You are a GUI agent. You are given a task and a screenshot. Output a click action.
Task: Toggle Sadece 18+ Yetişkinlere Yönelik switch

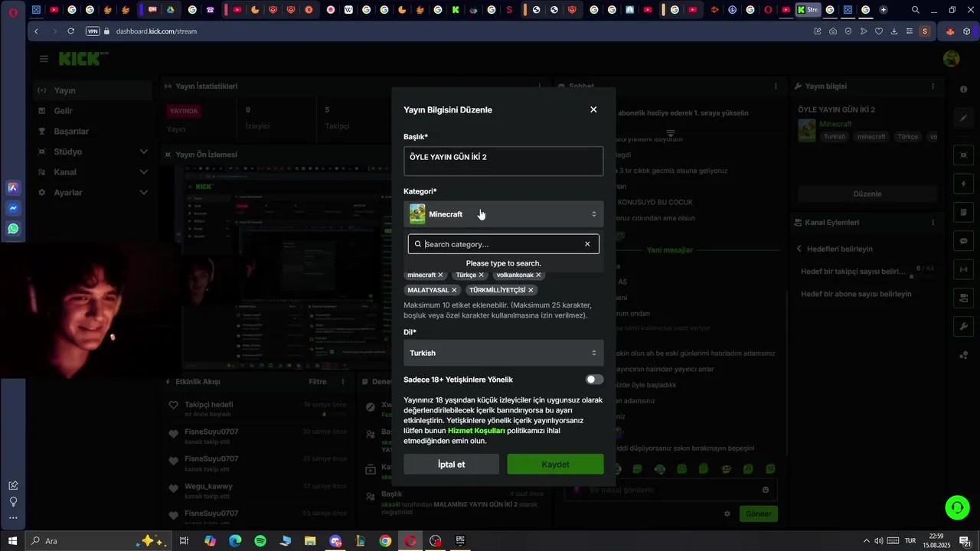(594, 380)
